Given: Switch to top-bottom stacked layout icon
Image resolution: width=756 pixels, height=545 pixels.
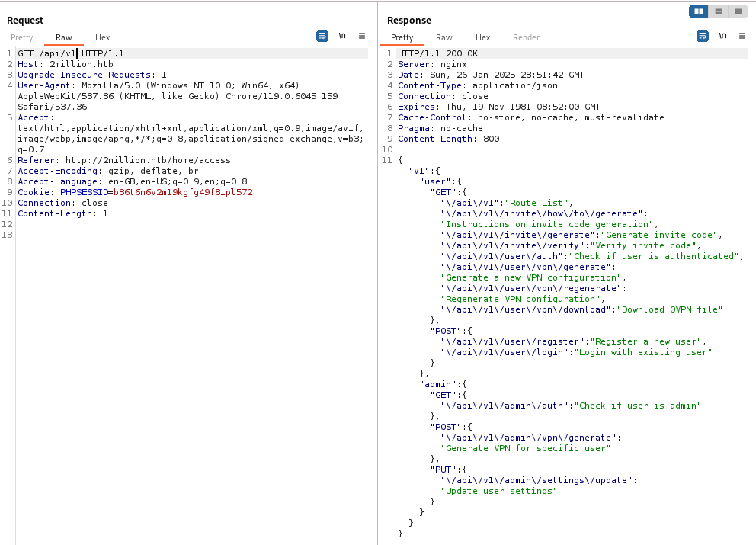Looking at the screenshot, I should (719, 11).
